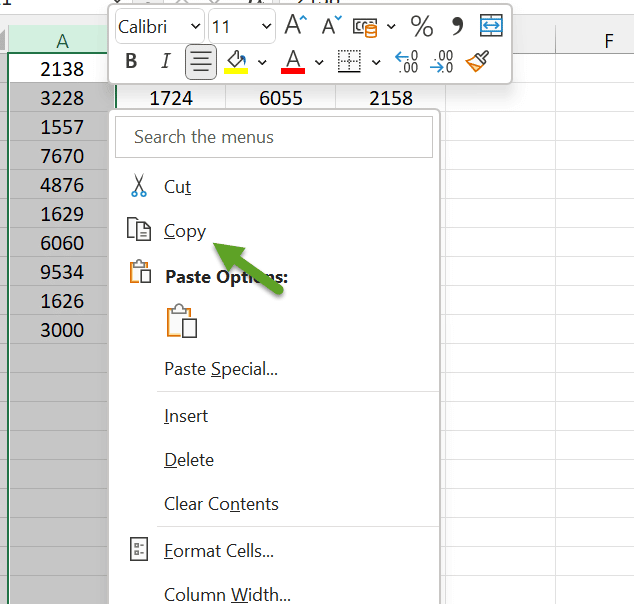Apply Comma Style format
The height and width of the screenshot is (604, 634).
tap(457, 26)
